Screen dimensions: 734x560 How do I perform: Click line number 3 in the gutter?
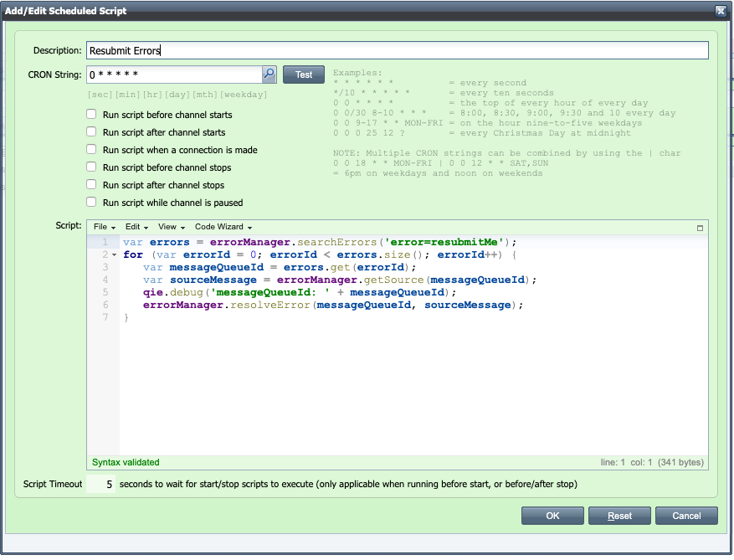(105, 267)
